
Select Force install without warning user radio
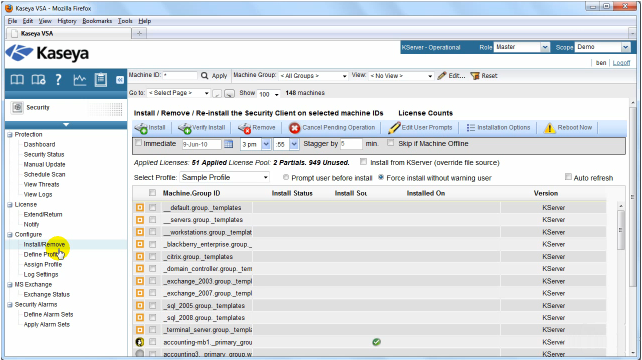(x=381, y=177)
